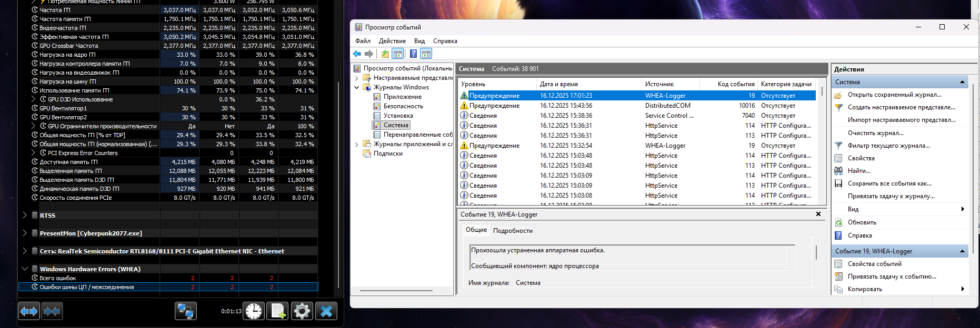This screenshot has width=980, height=328.
Task: Click the open-folder icon beside Открыть сохраненный журнал
Action: pyautogui.click(x=838, y=95)
